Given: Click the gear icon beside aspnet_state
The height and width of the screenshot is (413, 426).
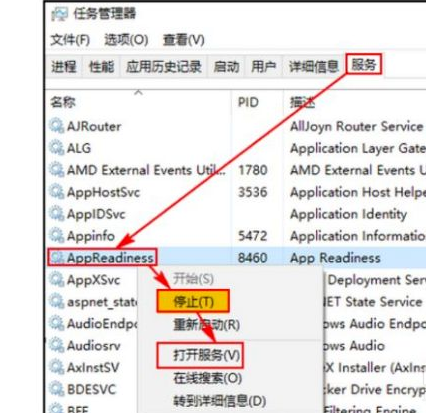Looking at the screenshot, I should [x=57, y=302].
